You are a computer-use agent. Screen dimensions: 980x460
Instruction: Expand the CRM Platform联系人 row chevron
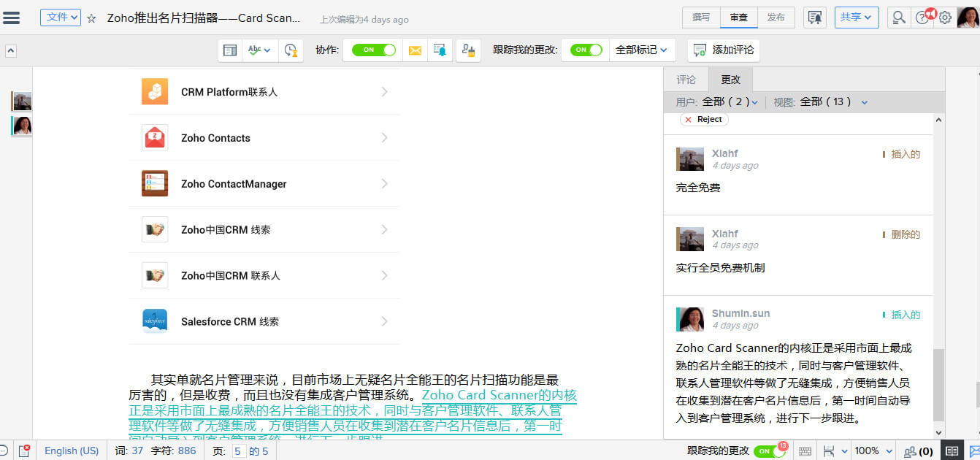click(x=384, y=92)
